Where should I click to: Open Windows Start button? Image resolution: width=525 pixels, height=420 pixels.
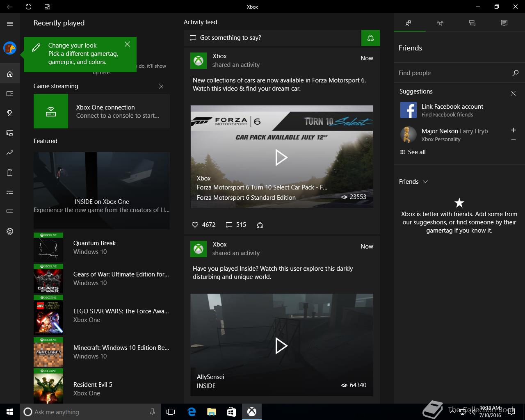pyautogui.click(x=10, y=412)
